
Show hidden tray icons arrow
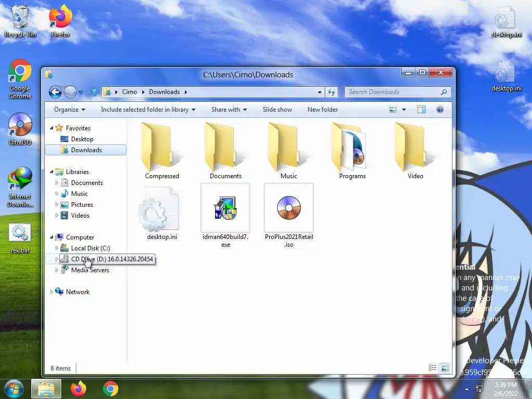(467, 389)
